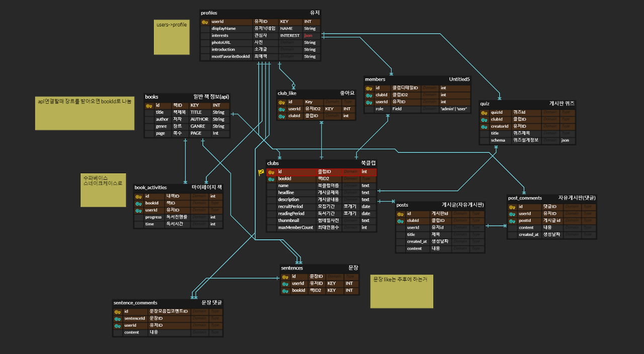Click the primary key icon beside quizId

[484, 112]
